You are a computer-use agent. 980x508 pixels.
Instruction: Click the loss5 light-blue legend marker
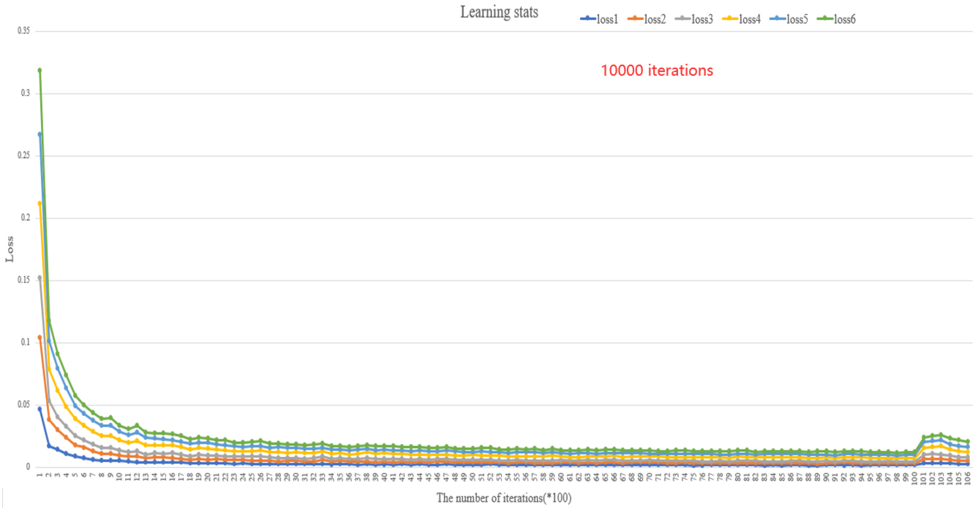pos(777,19)
